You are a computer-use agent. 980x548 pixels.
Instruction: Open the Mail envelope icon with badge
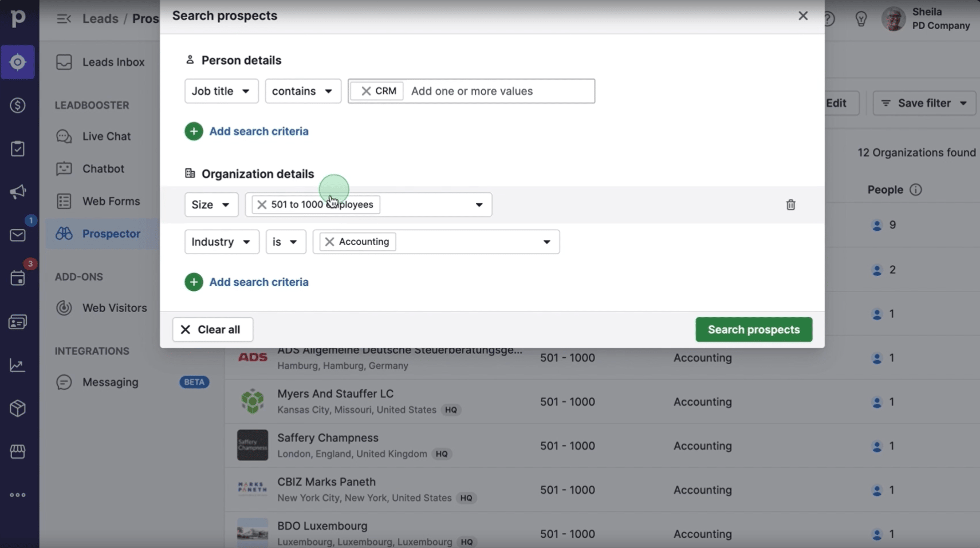pos(18,235)
